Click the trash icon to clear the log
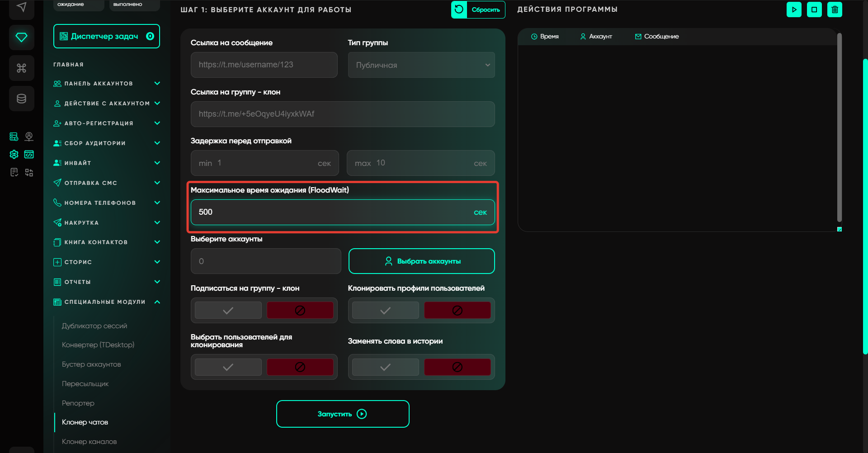This screenshot has width=868, height=453. click(x=835, y=9)
